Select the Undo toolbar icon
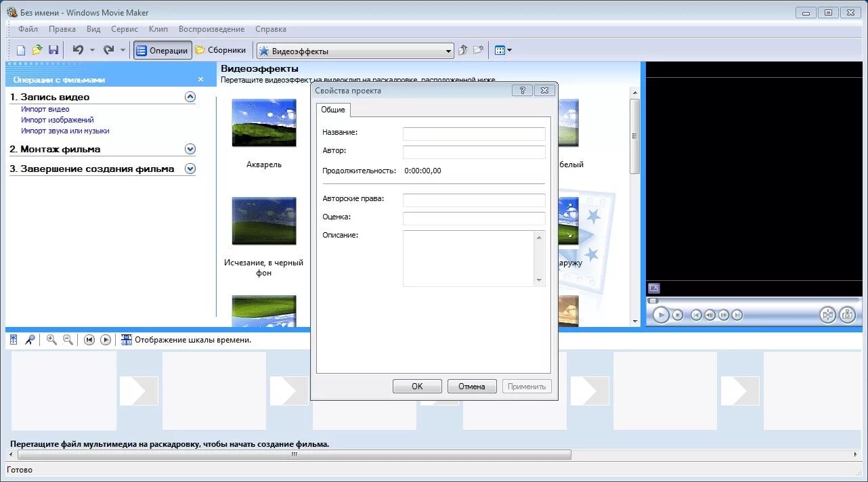The height and width of the screenshot is (482, 868). (79, 49)
